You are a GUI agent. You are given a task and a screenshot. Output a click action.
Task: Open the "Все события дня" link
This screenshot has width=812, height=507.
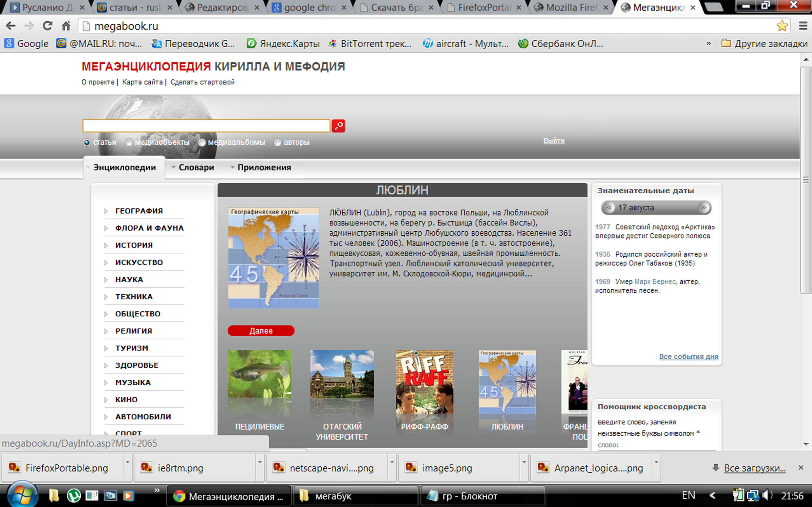(x=688, y=356)
